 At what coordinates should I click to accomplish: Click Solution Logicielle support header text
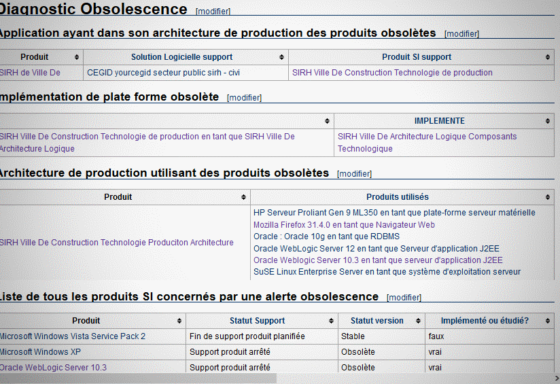(181, 57)
